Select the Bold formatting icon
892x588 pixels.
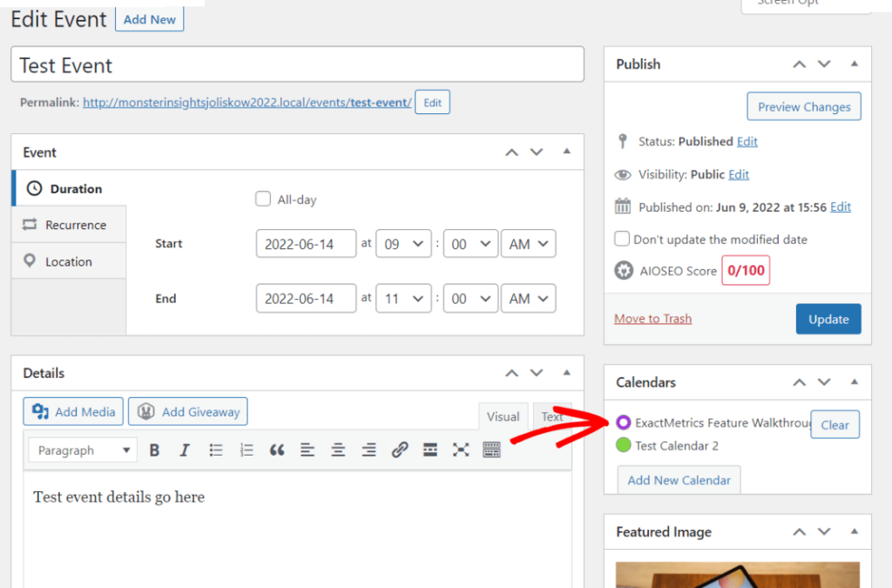coord(154,449)
